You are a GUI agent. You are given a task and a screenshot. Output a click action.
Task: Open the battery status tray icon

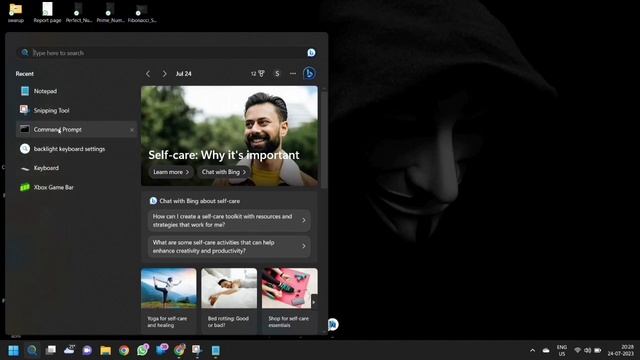[598, 351]
